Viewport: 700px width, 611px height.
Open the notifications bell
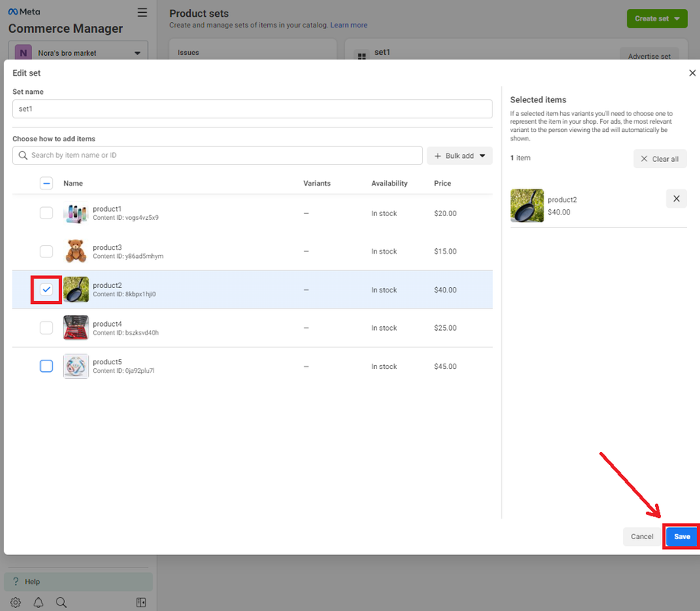(x=38, y=602)
